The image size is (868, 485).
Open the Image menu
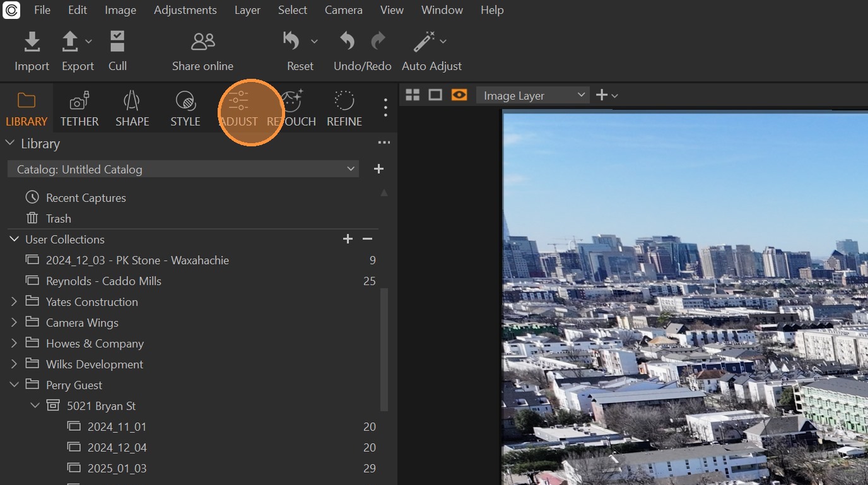point(120,10)
